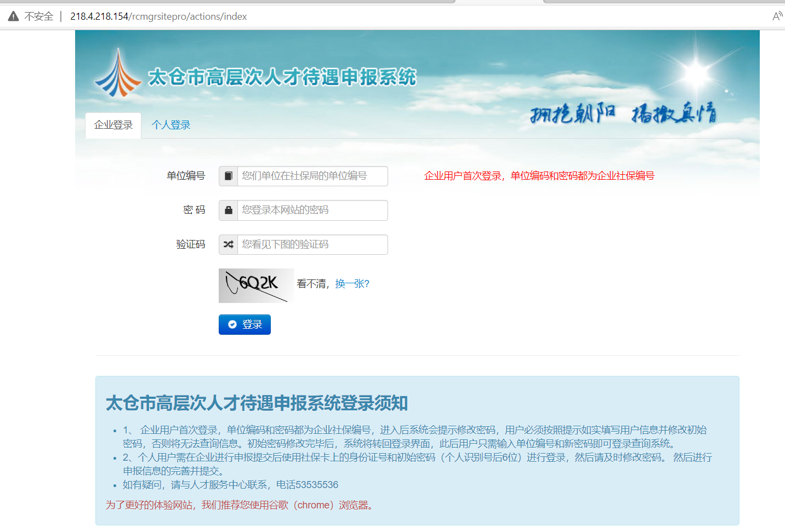Click the 登录须知 heading in info box

click(x=257, y=403)
